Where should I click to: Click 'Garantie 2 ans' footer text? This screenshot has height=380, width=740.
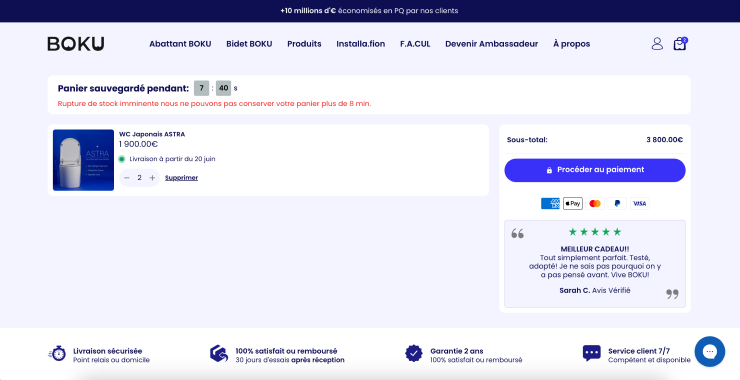coord(457,351)
